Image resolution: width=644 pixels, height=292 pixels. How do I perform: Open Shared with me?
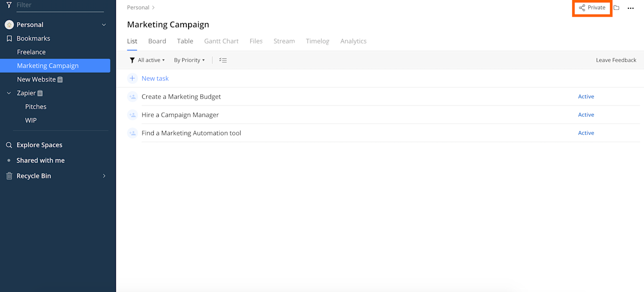point(40,160)
